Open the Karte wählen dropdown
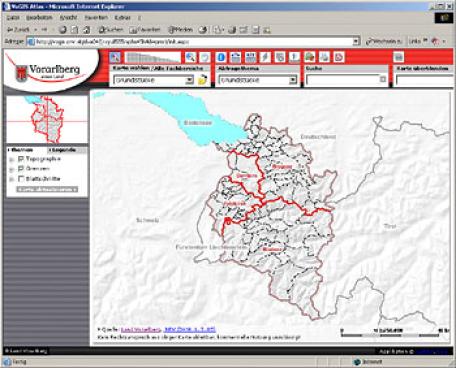The height and width of the screenshot is (368, 456). [153, 80]
